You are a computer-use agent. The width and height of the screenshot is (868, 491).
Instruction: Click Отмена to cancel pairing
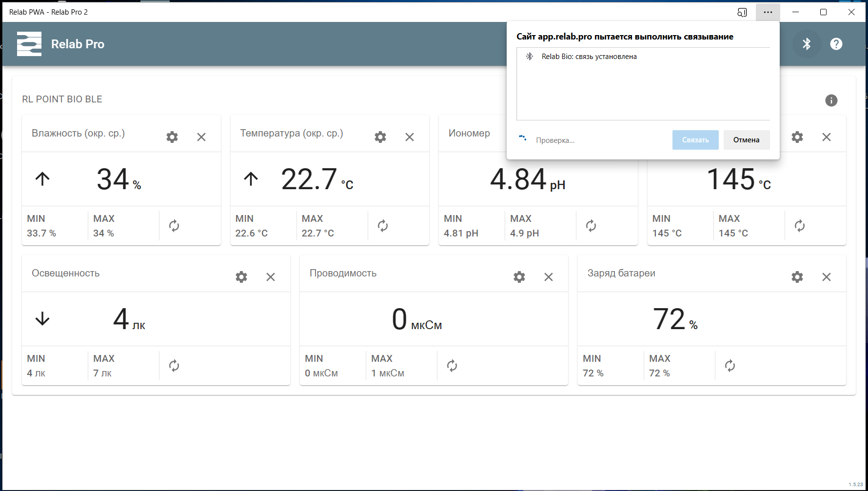747,140
